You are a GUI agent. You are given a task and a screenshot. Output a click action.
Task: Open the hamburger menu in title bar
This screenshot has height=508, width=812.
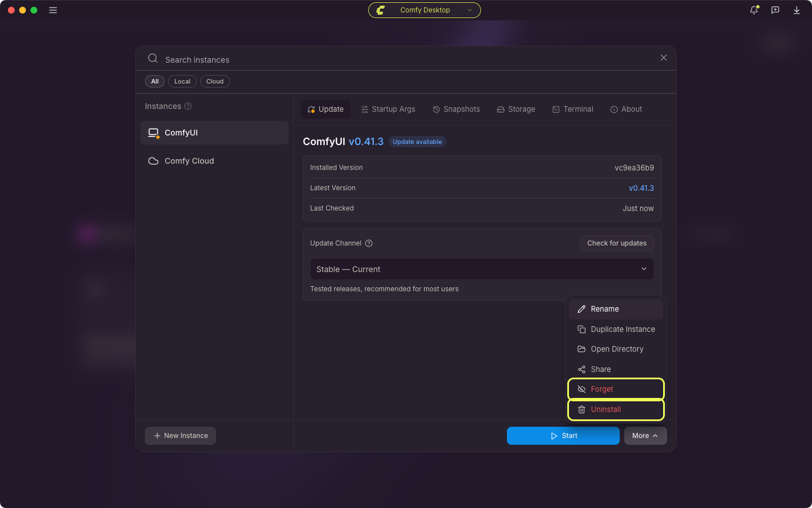53,10
